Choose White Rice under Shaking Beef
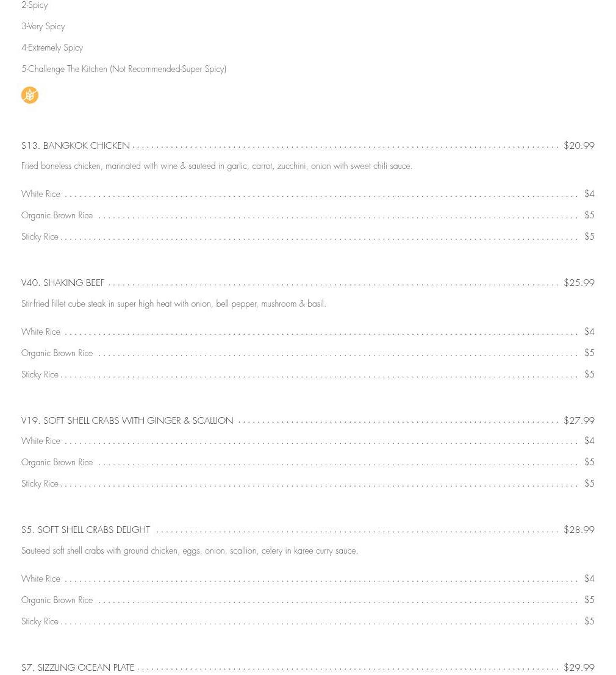Image resolution: width=616 pixels, height=675 pixels. coord(41,332)
